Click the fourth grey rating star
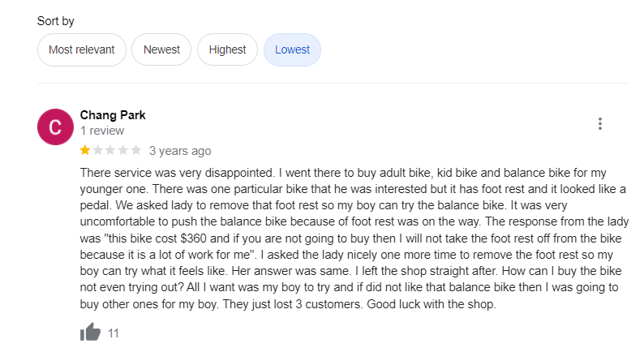Viewport: 644px width, 348px height. (123, 150)
